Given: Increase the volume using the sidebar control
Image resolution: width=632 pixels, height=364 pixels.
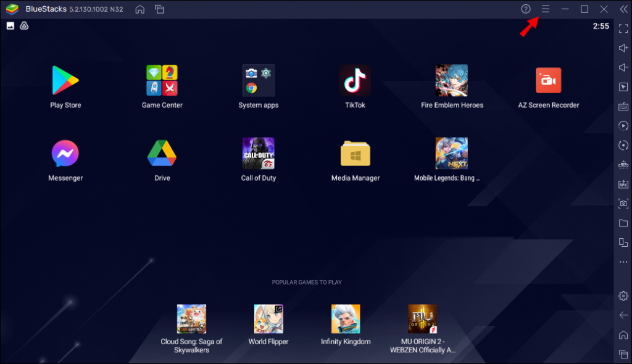Looking at the screenshot, I should pos(623,46).
